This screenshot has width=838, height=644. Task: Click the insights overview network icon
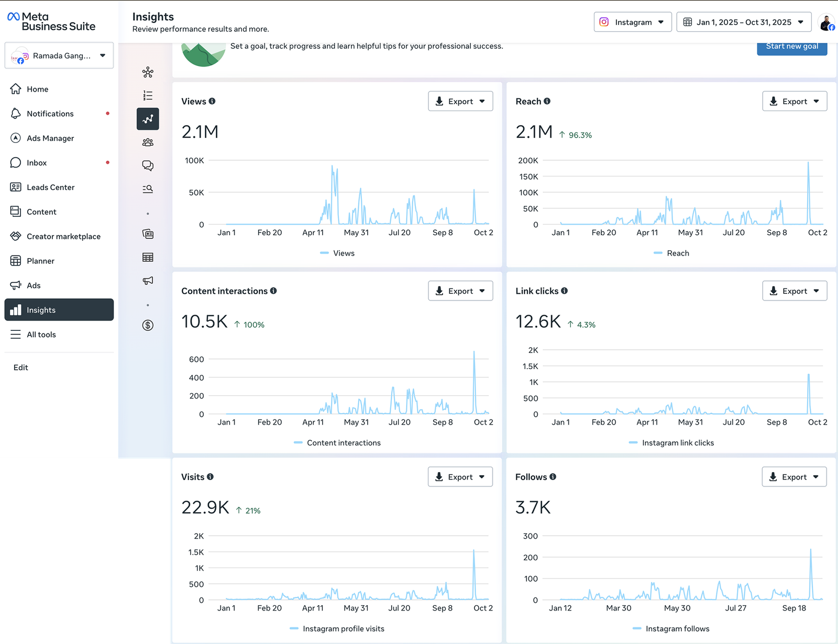click(148, 72)
